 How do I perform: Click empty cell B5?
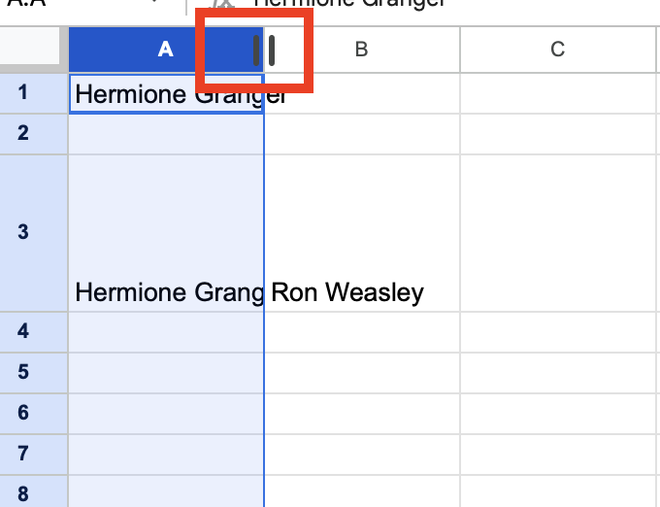pyautogui.click(x=361, y=372)
